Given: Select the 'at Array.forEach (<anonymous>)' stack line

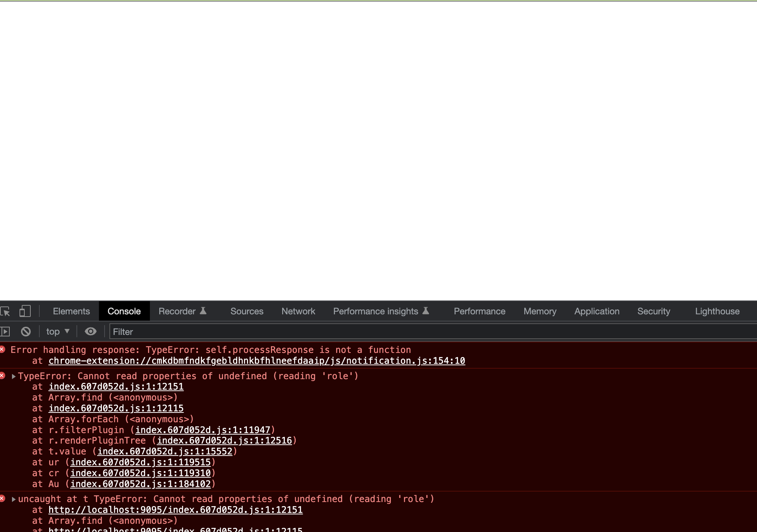Looking at the screenshot, I should click(113, 419).
